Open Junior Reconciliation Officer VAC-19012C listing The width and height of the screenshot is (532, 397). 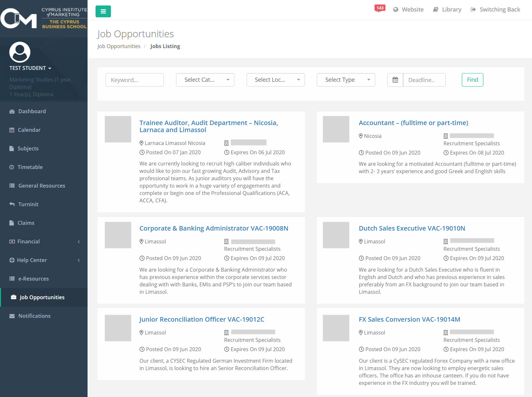click(202, 319)
